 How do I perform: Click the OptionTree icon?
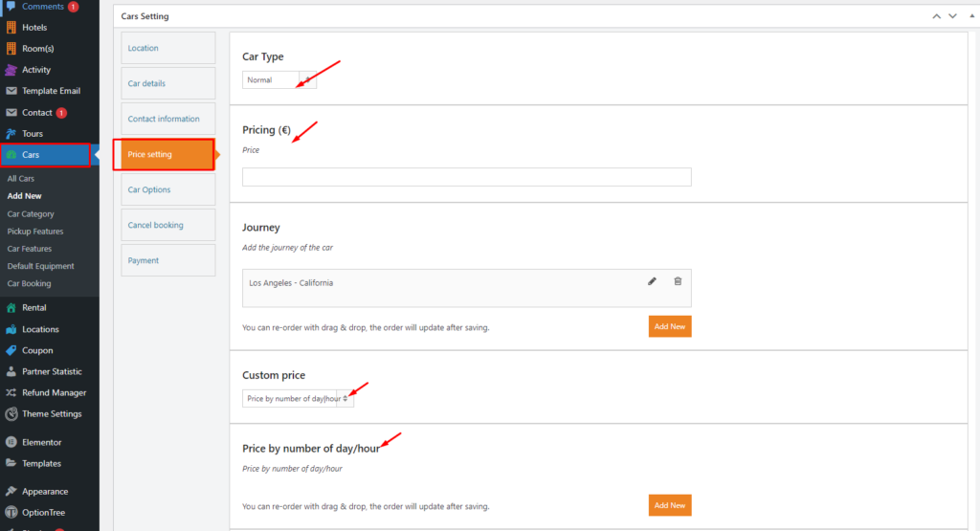point(11,512)
